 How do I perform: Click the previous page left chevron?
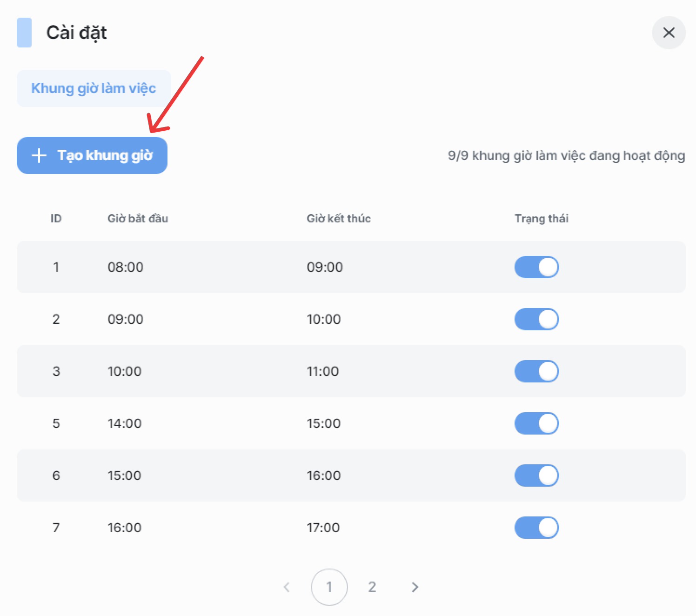287,587
